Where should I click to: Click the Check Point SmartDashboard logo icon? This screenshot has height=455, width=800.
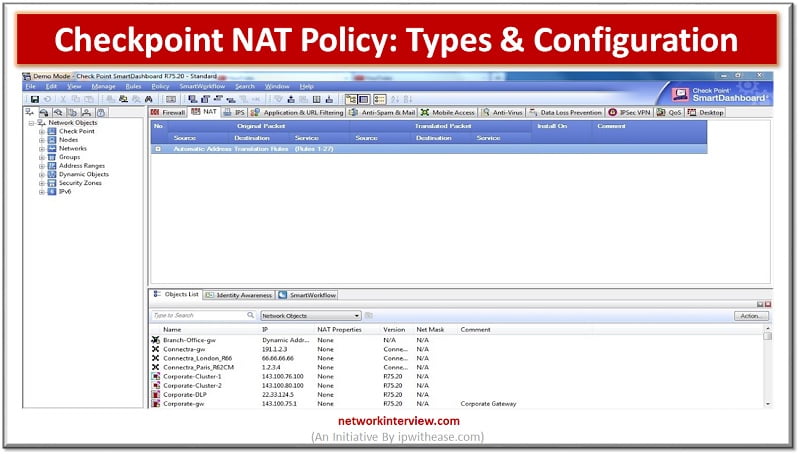(x=680, y=94)
